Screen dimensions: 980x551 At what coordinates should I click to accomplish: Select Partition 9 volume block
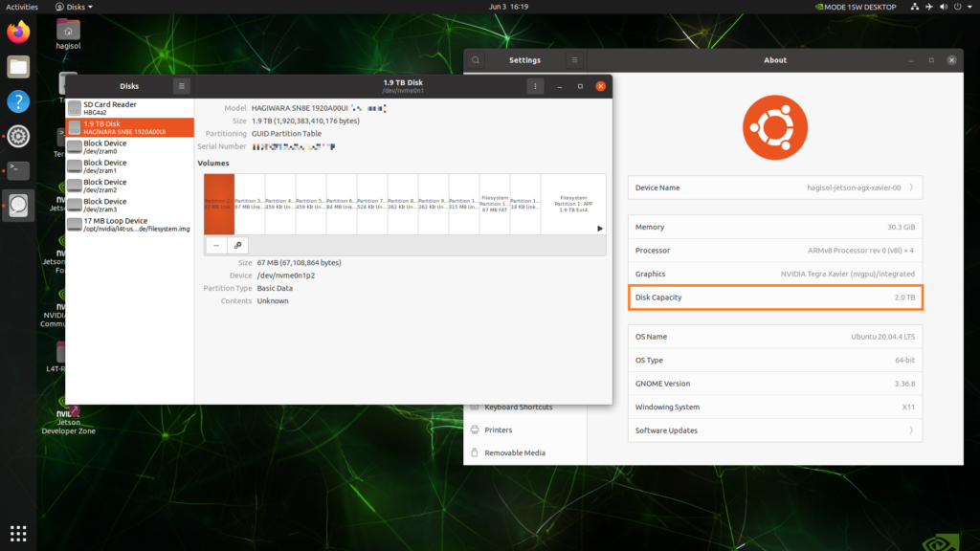[x=434, y=205]
